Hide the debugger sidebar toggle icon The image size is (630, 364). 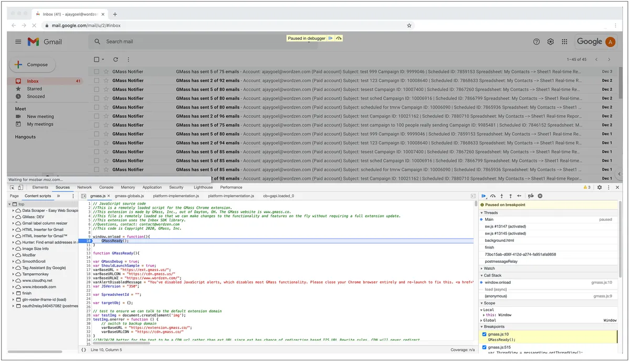(474, 196)
